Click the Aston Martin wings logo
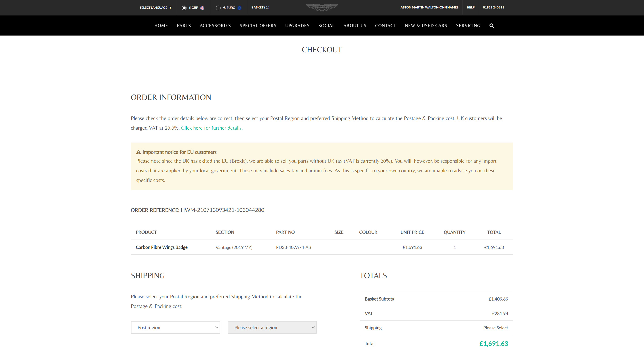644x362 pixels. tap(322, 8)
